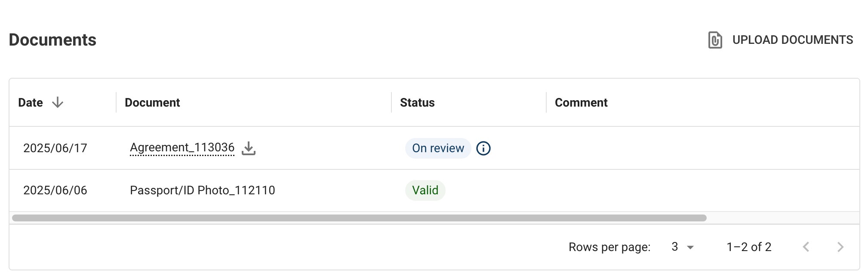Click the Status column header

point(417,103)
